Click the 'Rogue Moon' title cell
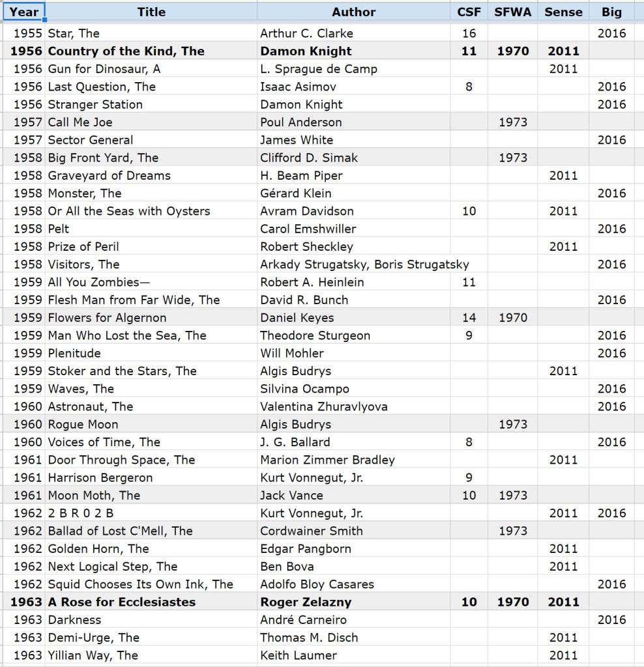Viewport: 644px width, 667px height. pyautogui.click(x=83, y=424)
